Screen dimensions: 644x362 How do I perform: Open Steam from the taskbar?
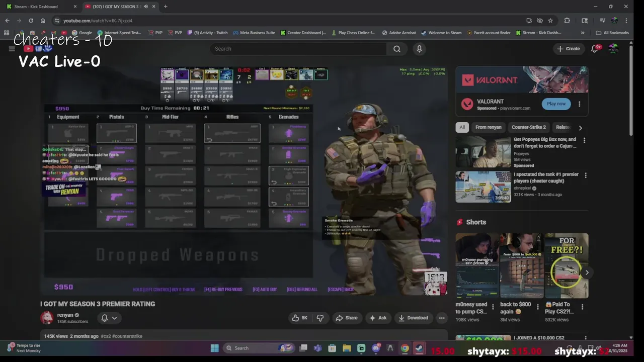[419, 348]
